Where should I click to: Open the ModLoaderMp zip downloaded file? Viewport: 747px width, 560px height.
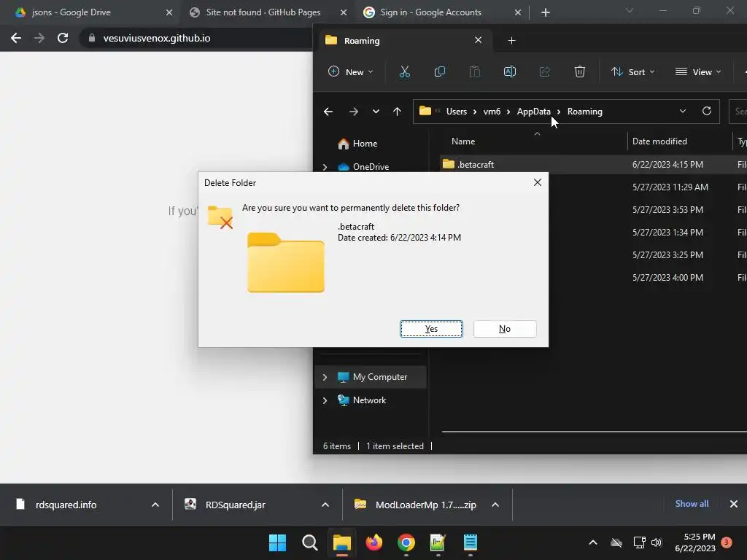425,505
